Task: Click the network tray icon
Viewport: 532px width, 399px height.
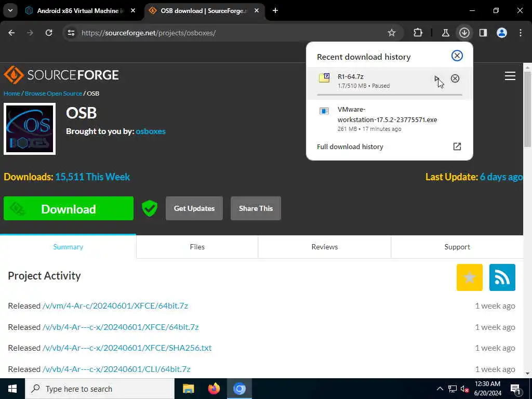Action: (453, 389)
